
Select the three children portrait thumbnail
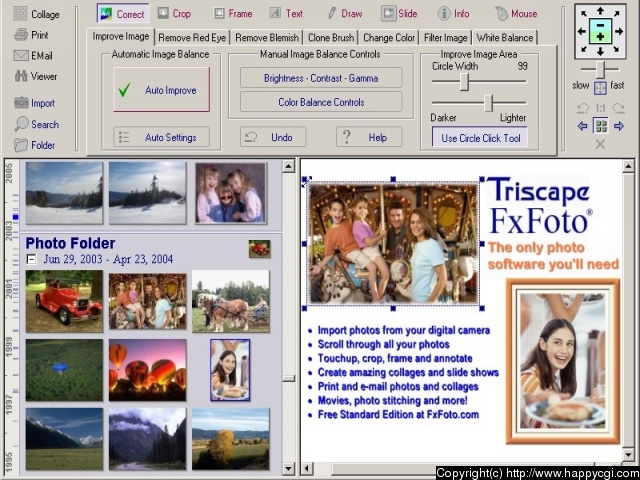(x=231, y=193)
